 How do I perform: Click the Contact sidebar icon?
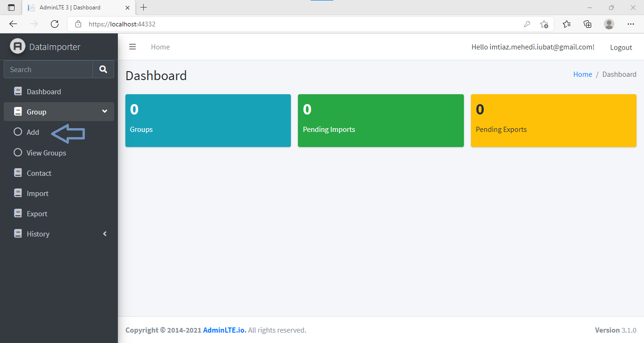click(17, 172)
